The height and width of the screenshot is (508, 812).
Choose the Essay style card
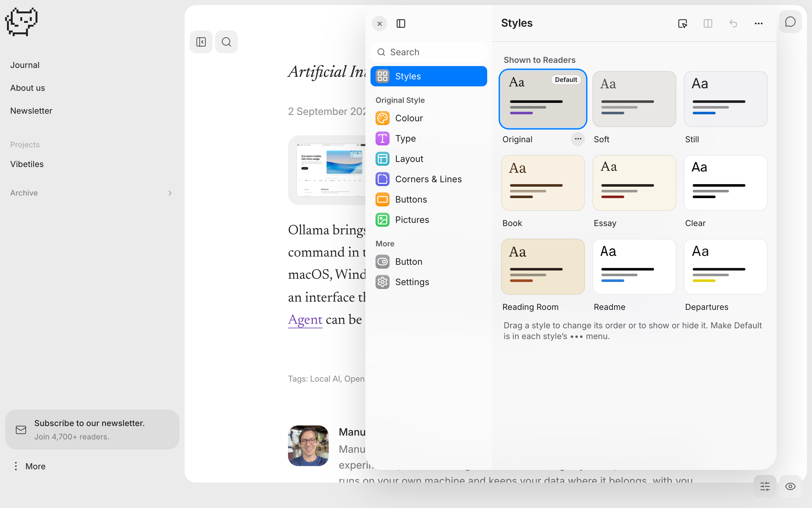(x=634, y=183)
